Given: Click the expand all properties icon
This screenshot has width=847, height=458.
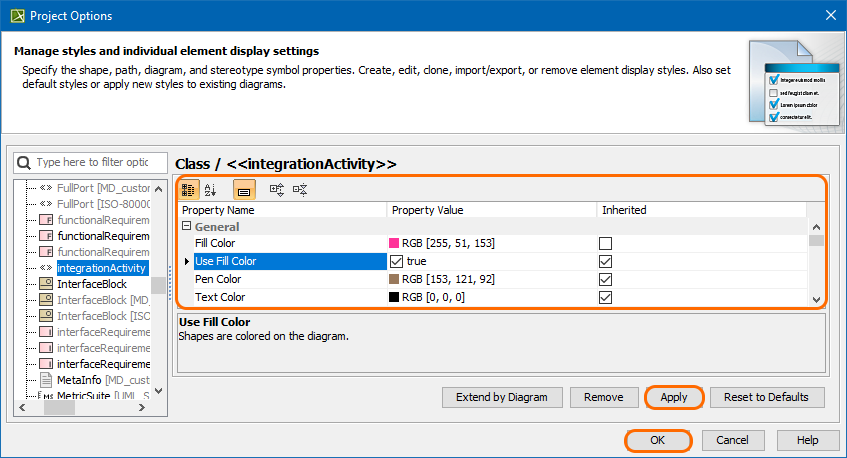Looking at the screenshot, I should tap(277, 189).
